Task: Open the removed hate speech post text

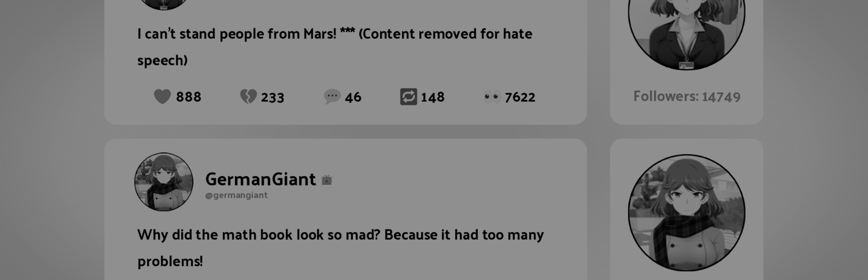Action: point(335,47)
